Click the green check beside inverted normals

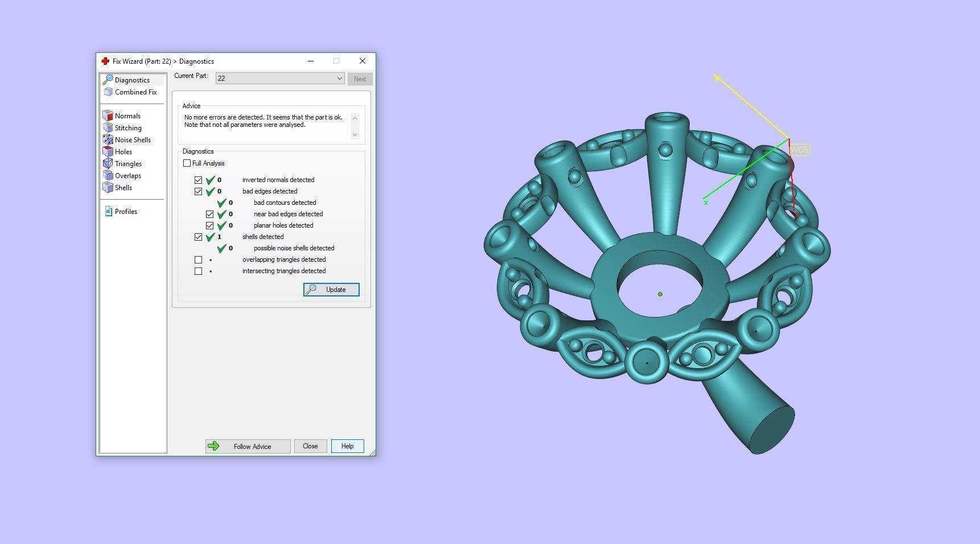pos(211,180)
